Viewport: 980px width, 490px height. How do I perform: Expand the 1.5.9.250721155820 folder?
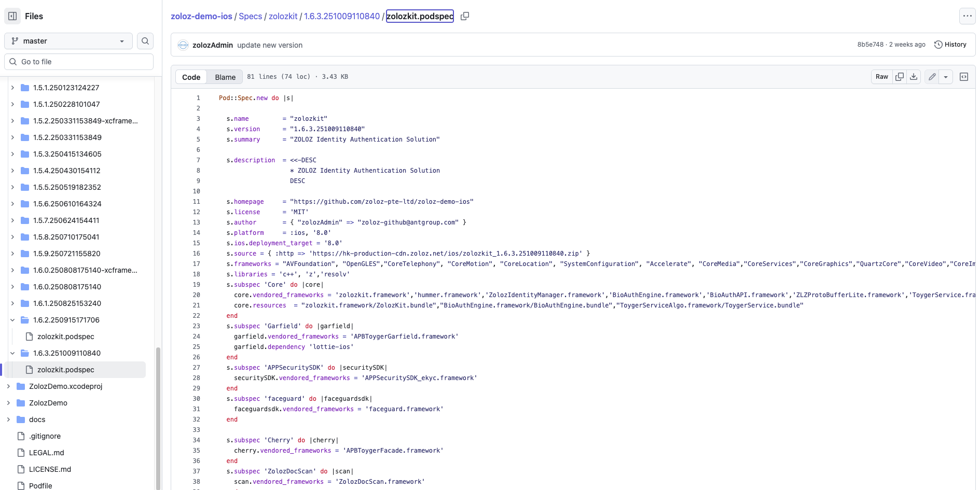pos(12,254)
